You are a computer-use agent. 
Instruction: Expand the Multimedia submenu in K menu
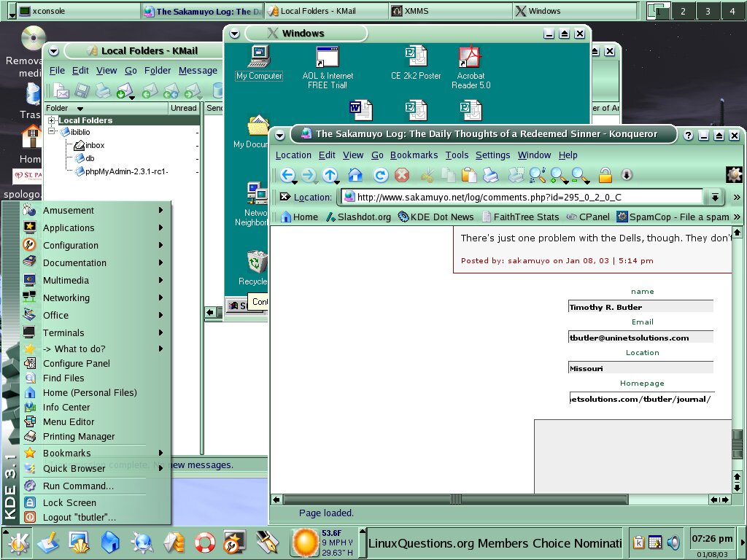[x=96, y=280]
